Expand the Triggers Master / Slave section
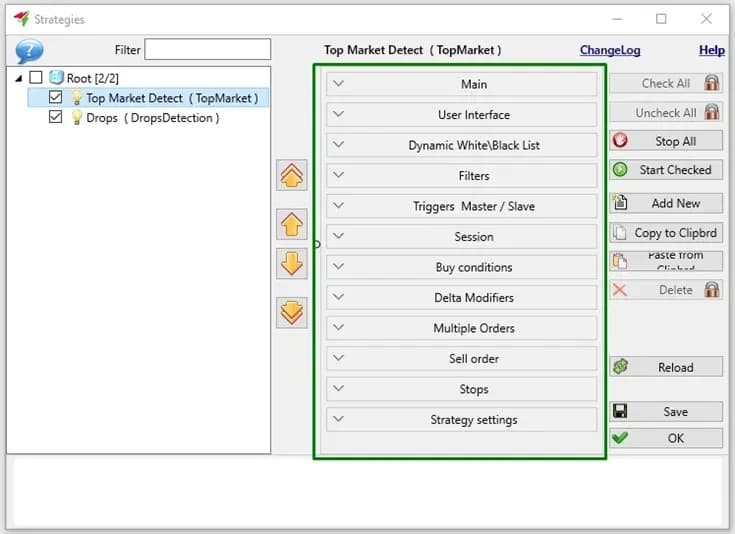Viewport: 735px width, 534px height. [x=461, y=206]
